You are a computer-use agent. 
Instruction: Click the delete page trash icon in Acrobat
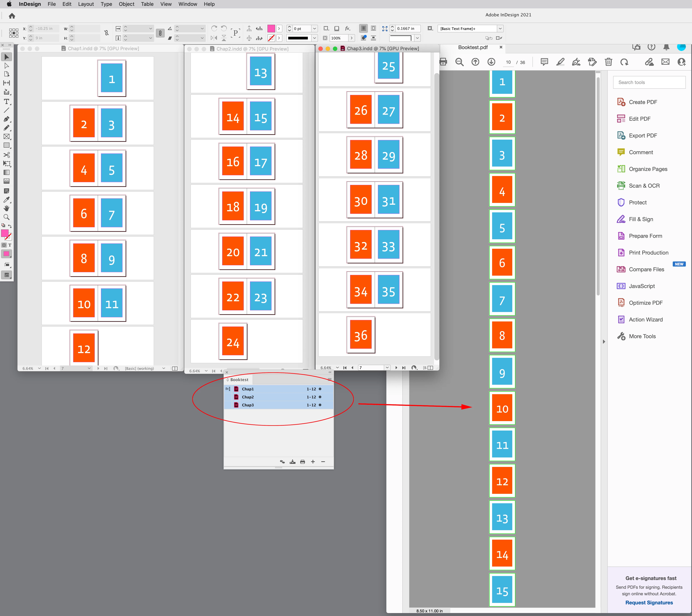pos(608,62)
